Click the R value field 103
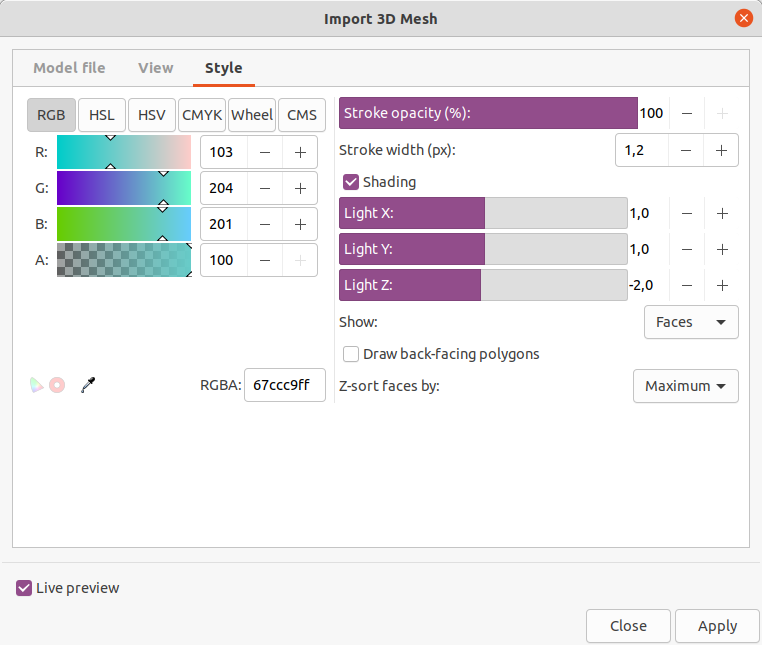 point(224,152)
